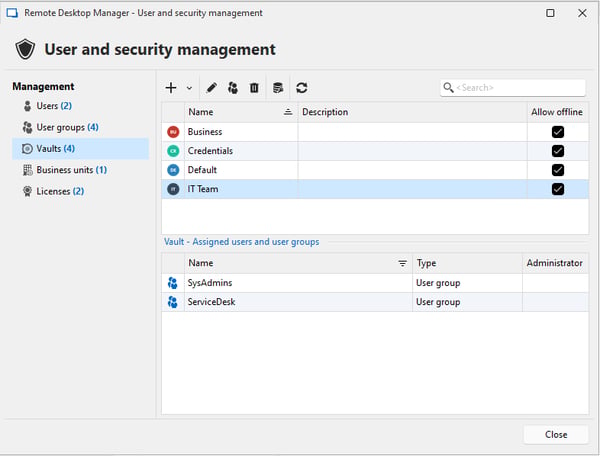Click the Users person icon
This screenshot has width=600, height=456.
(x=27, y=106)
